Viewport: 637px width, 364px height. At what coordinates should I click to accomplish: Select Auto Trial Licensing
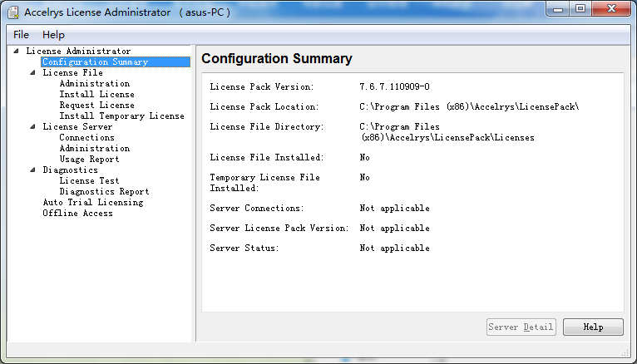point(92,203)
